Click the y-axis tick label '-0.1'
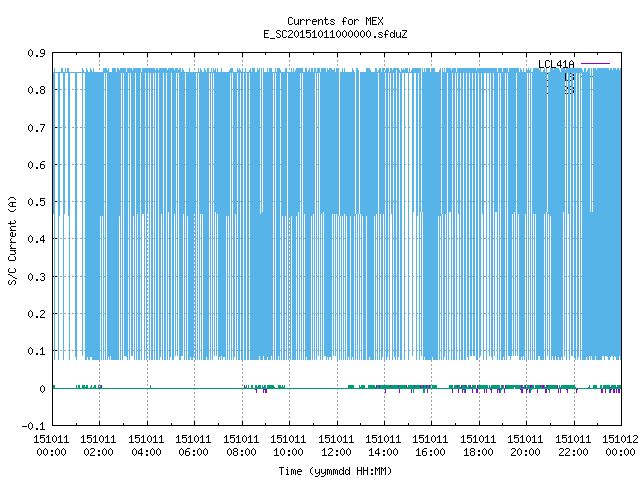640x480 pixels. coord(33,426)
